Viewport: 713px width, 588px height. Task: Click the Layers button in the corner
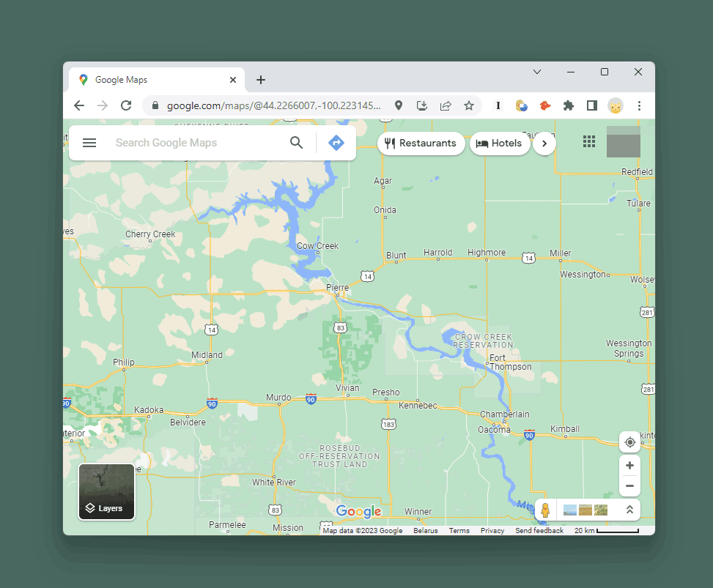click(106, 491)
